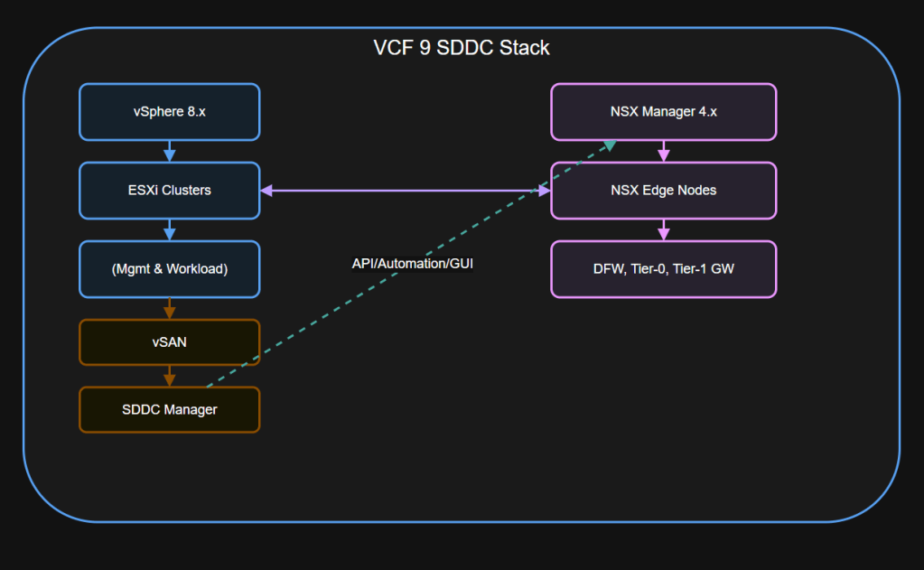
Task: Click the arrow from NSX Edge Nodes to DFW
Action: coord(663,230)
